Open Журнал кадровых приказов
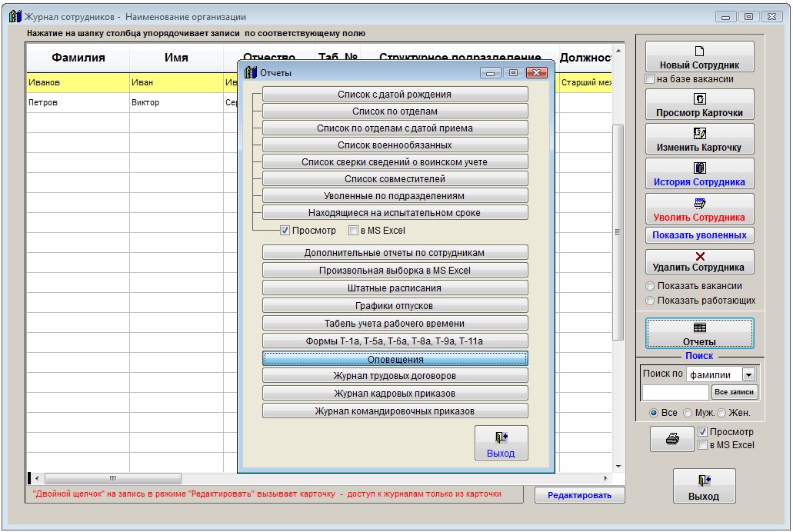 click(x=395, y=394)
